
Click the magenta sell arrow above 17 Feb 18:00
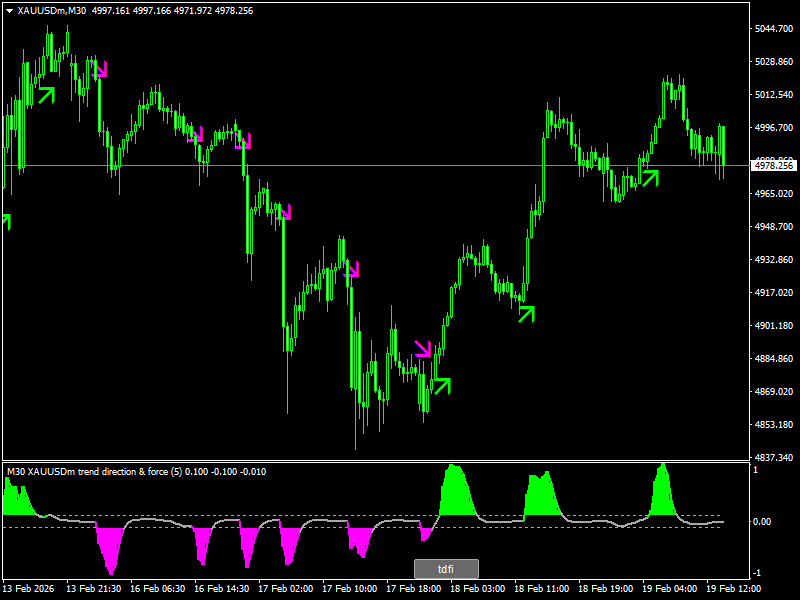coord(424,348)
